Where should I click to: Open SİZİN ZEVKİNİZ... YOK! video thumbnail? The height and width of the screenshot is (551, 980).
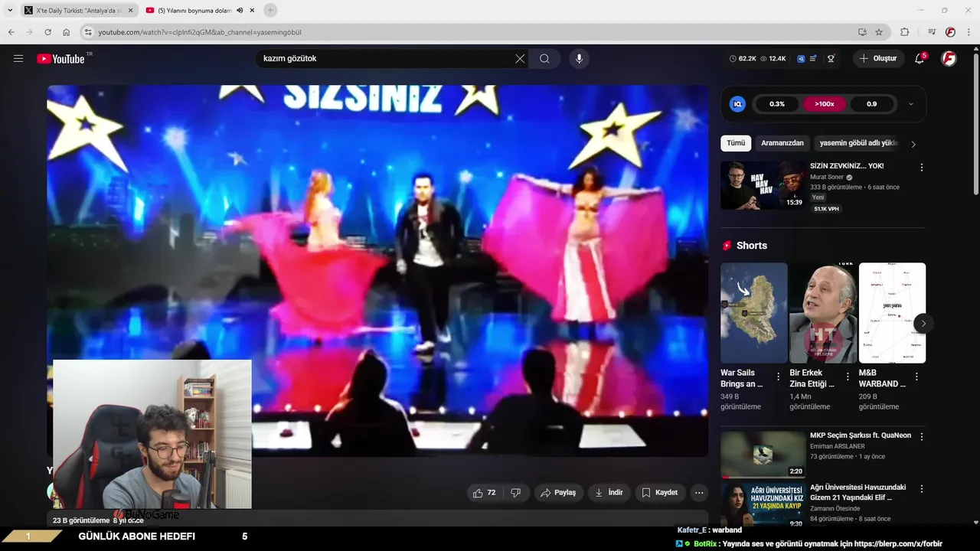[763, 184]
